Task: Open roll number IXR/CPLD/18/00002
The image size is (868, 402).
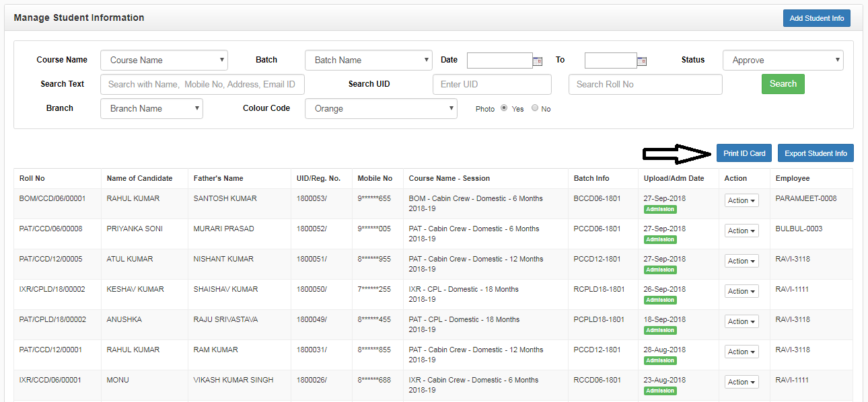Action: pos(52,289)
